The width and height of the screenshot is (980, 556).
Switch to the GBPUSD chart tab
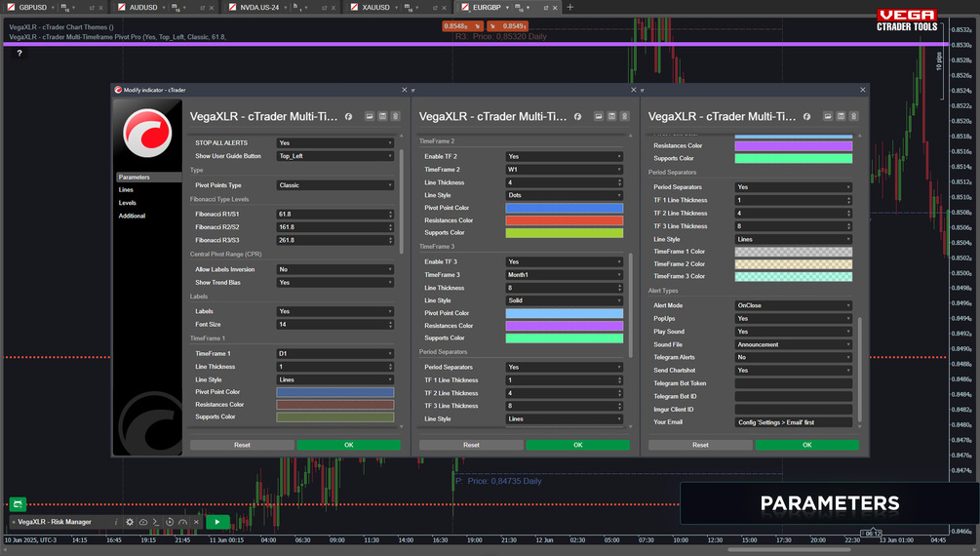32,8
